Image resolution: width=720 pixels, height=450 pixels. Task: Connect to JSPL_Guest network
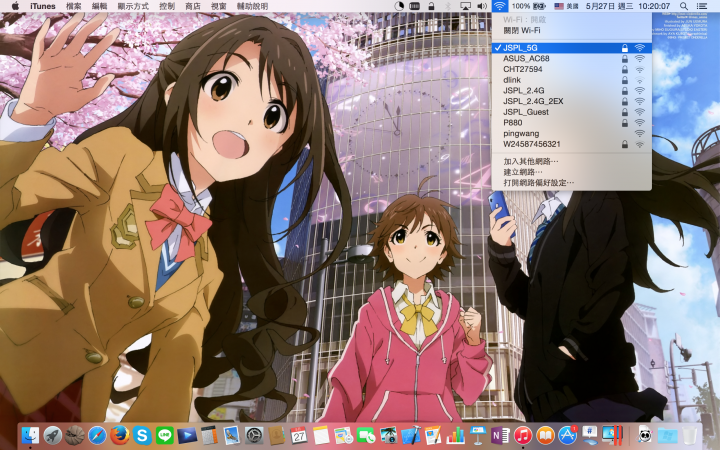[x=571, y=112]
